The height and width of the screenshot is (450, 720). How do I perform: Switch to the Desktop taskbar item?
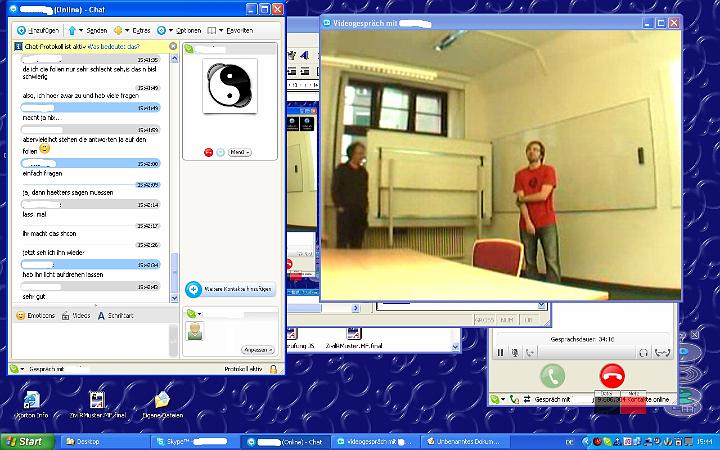pos(105,442)
